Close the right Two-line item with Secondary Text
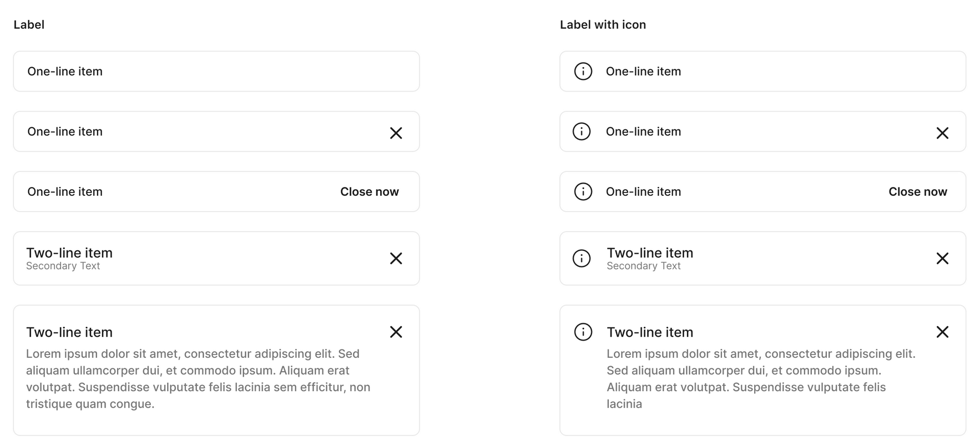This screenshot has height=446, width=980. 942,258
